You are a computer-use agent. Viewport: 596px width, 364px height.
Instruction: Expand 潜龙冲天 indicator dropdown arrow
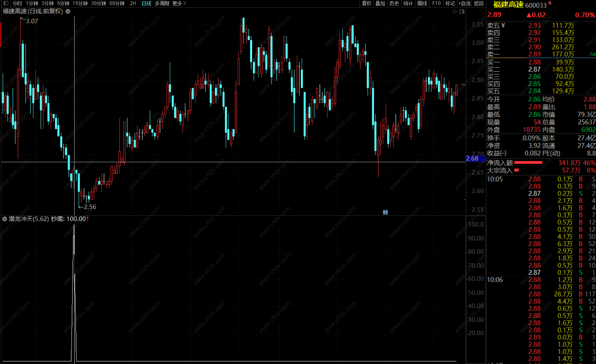pos(5,219)
